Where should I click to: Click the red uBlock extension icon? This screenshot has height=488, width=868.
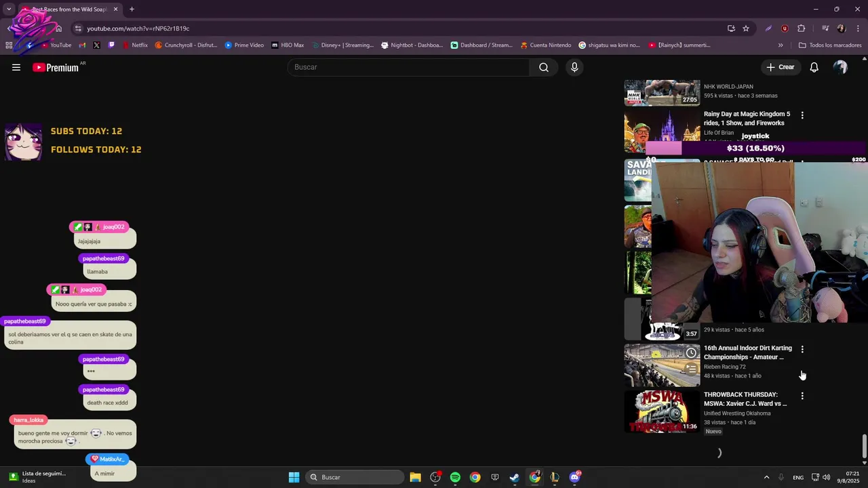[x=785, y=28]
